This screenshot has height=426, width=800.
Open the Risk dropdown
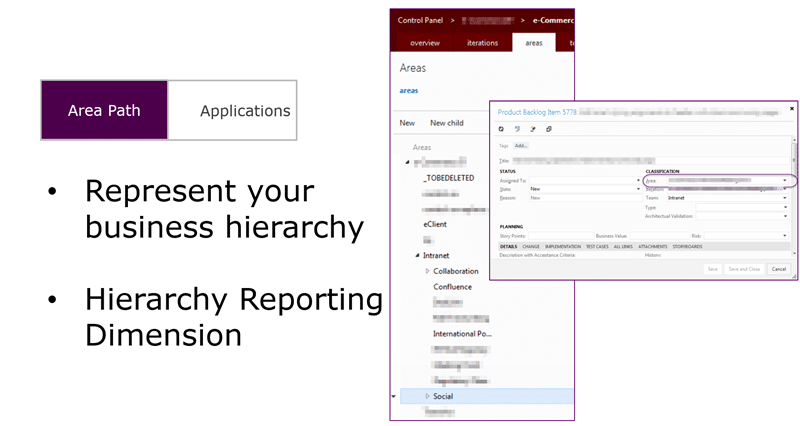point(785,236)
